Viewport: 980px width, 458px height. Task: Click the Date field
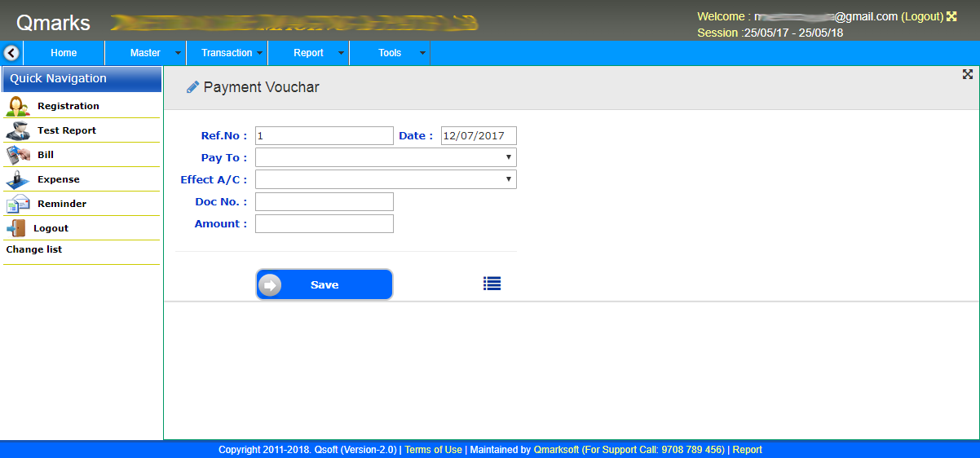point(479,136)
